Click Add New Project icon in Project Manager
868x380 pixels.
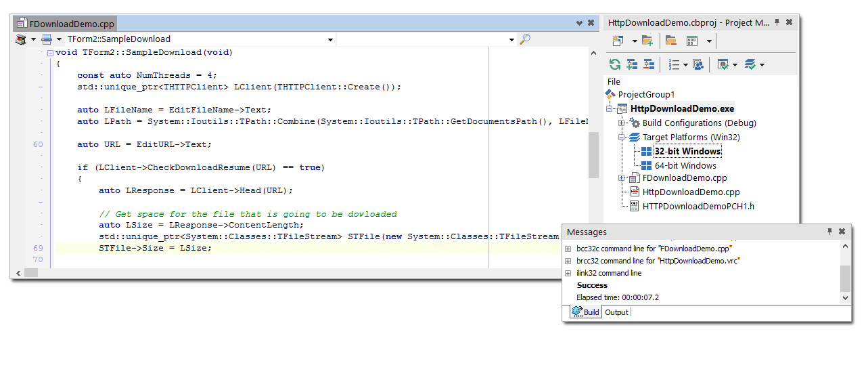pyautogui.click(x=617, y=41)
